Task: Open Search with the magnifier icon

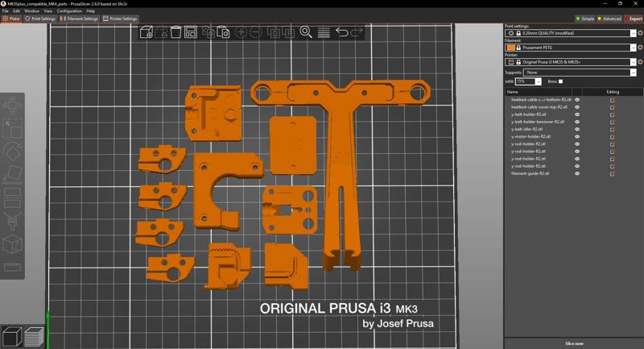Action: [x=306, y=32]
